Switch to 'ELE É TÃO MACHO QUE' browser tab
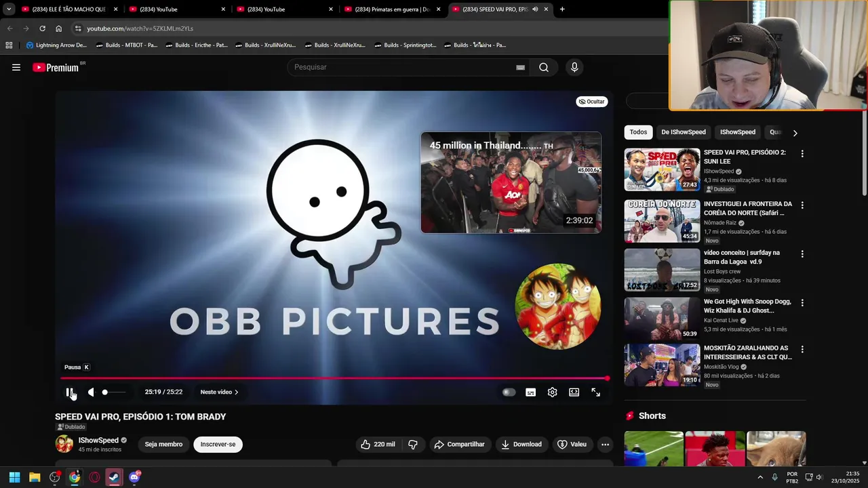868x488 pixels. (x=71, y=9)
